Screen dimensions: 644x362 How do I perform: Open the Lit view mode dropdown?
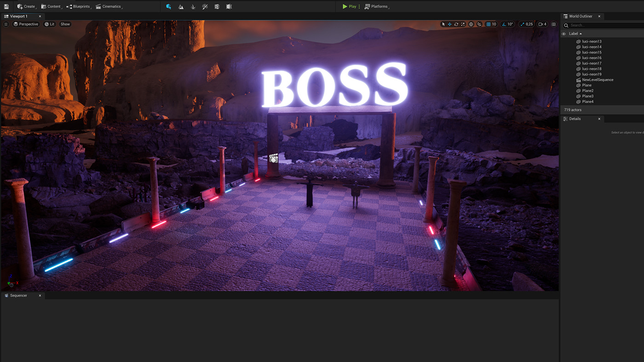tap(49, 24)
